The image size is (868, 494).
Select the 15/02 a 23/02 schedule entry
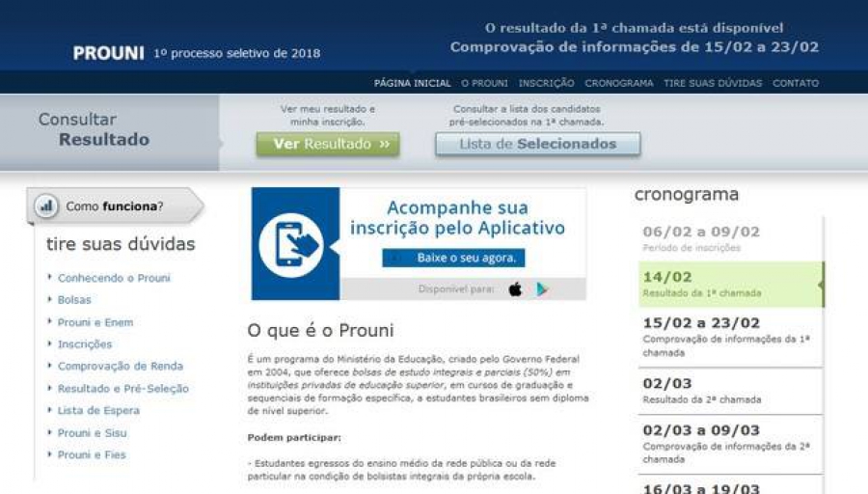pyautogui.click(x=730, y=337)
